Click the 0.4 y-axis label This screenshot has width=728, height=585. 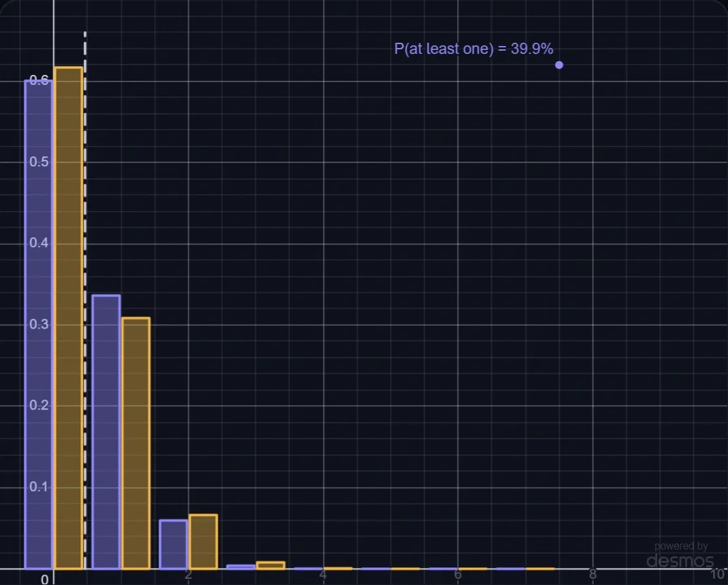tap(39, 243)
